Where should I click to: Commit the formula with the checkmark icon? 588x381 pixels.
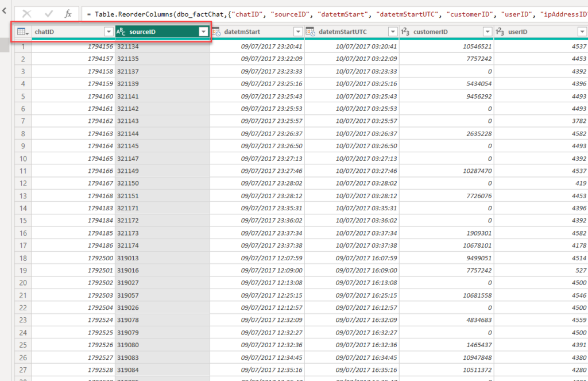(48, 14)
